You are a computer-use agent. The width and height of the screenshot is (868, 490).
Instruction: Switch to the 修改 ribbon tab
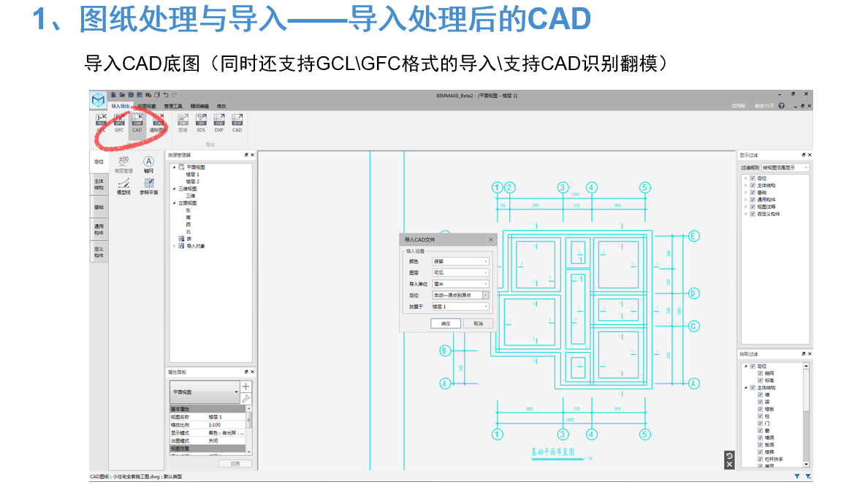coord(221,106)
